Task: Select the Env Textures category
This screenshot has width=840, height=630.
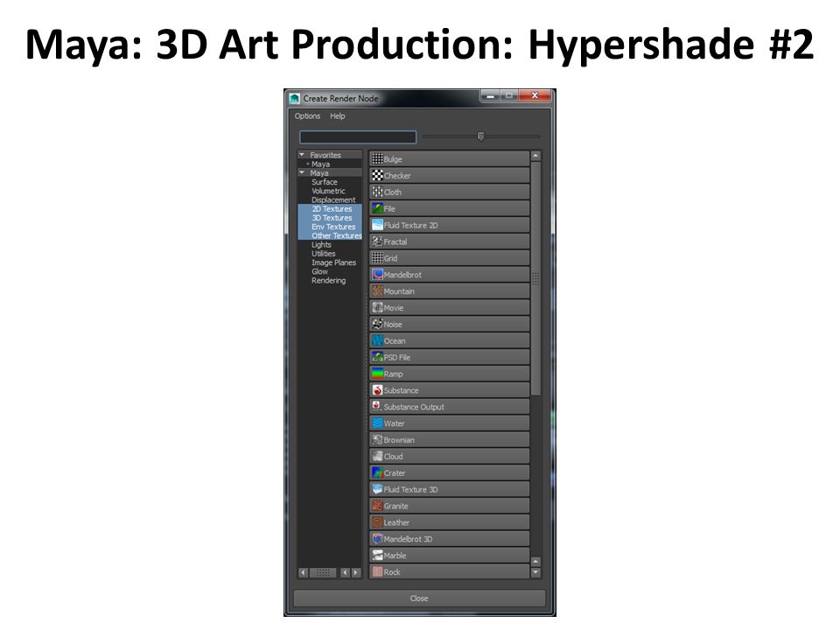Action: click(333, 227)
